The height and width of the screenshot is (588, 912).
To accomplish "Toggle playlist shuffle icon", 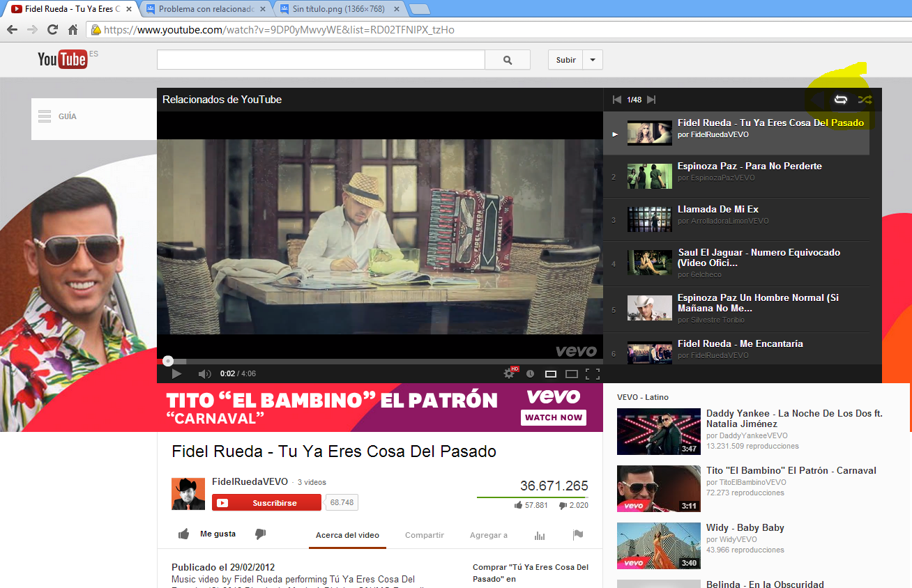I will 865,100.
